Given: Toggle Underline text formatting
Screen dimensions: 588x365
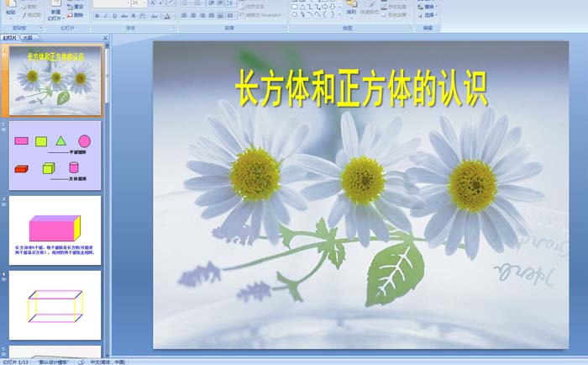Looking at the screenshot, I should tap(114, 15).
